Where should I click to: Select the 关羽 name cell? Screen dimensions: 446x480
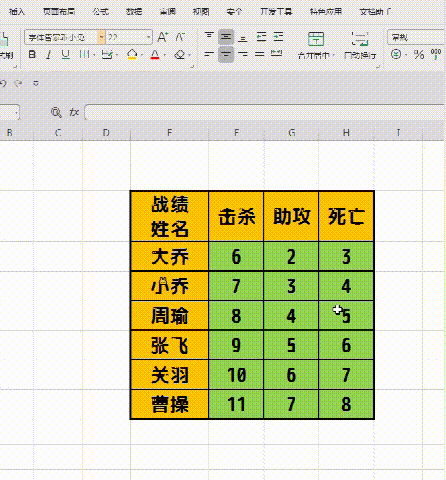169,375
